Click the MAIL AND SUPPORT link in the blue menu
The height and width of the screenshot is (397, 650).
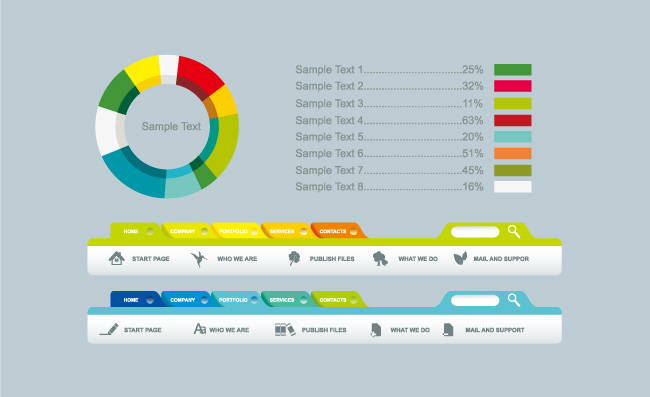(x=495, y=330)
